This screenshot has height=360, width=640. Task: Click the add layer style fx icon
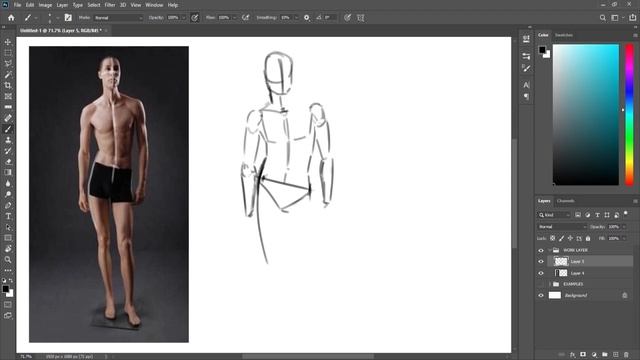(x=573, y=355)
